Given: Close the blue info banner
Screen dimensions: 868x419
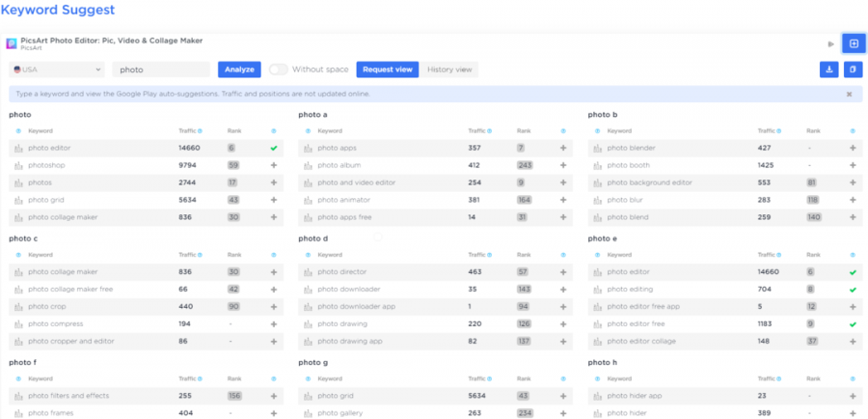Looking at the screenshot, I should tap(849, 95).
